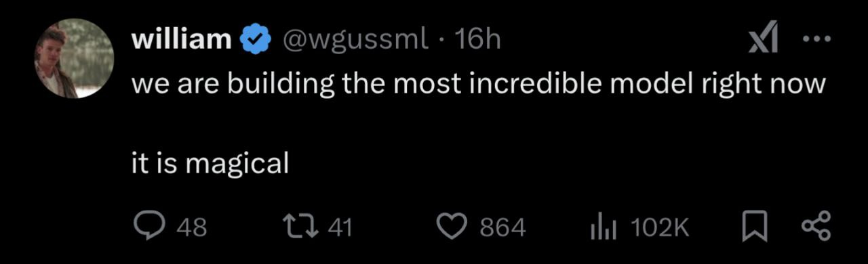The height and width of the screenshot is (264, 868).
Task: Open the @wgussml handle link
Action: pyautogui.click(x=355, y=41)
